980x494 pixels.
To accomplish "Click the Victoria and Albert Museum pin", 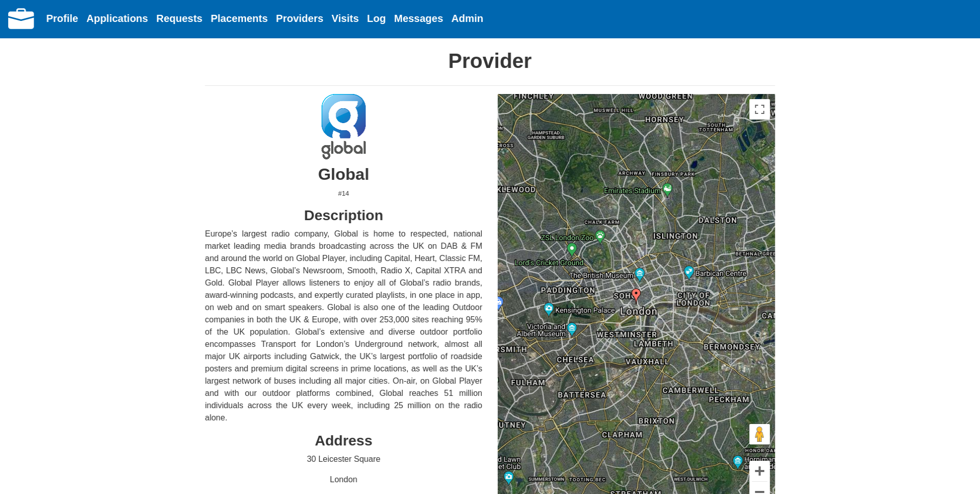I will point(572,328).
